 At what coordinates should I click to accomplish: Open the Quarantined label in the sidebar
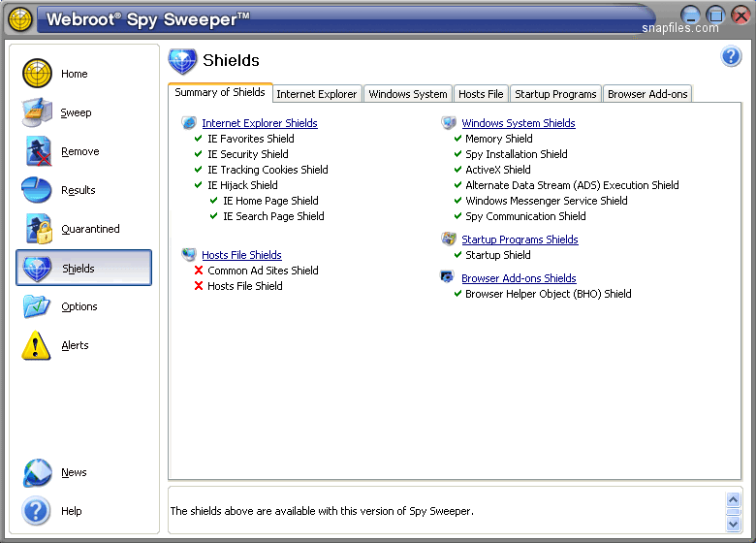90,229
